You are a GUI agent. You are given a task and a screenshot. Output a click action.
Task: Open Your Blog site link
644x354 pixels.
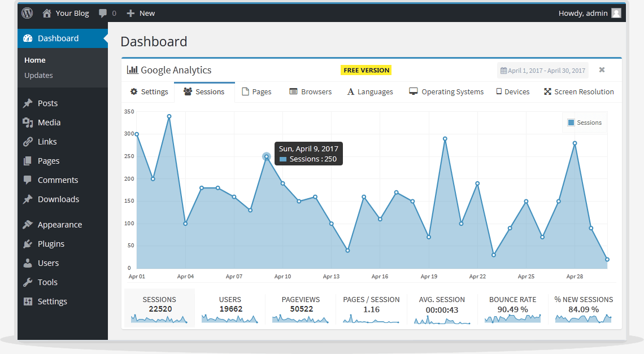[72, 13]
